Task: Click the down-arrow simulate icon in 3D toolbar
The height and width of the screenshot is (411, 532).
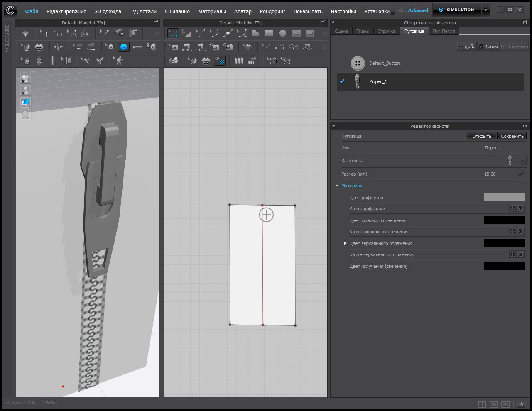Action: coord(25,33)
